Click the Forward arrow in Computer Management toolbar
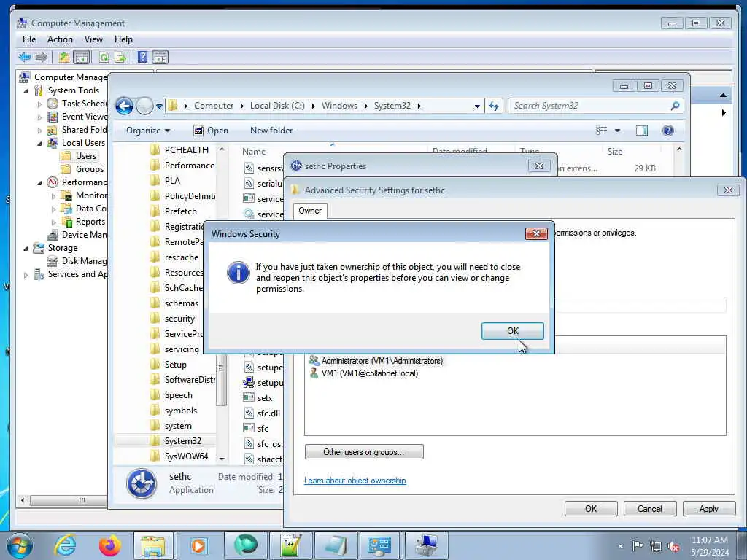This screenshot has height=560, width=747. pos(42,58)
